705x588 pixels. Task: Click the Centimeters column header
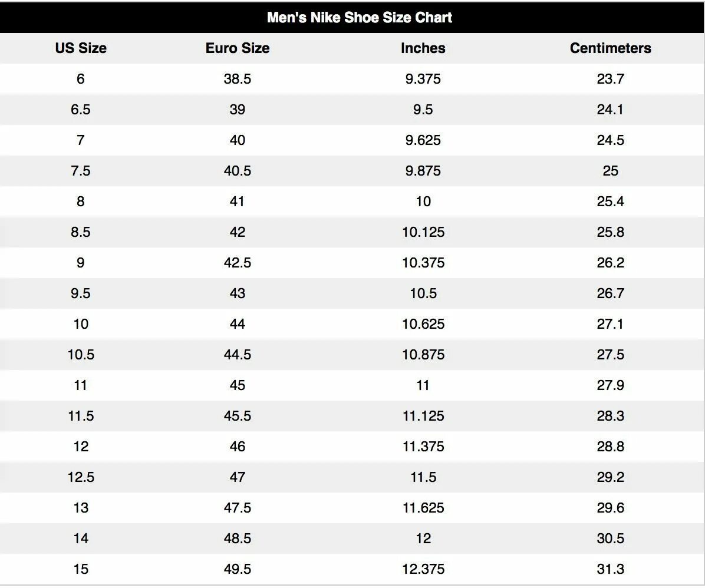click(x=610, y=48)
